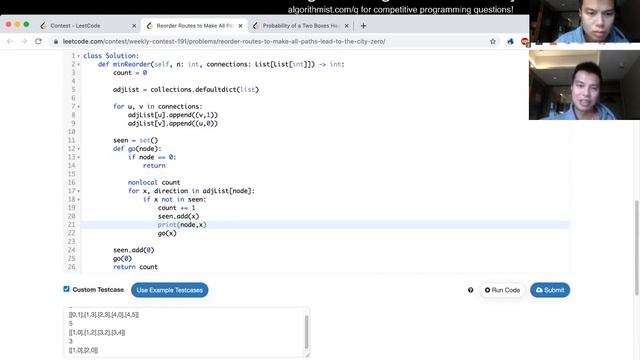640x360 pixels.
Task: Click the upper webcam video thumbnail
Action: click(x=584, y=21)
